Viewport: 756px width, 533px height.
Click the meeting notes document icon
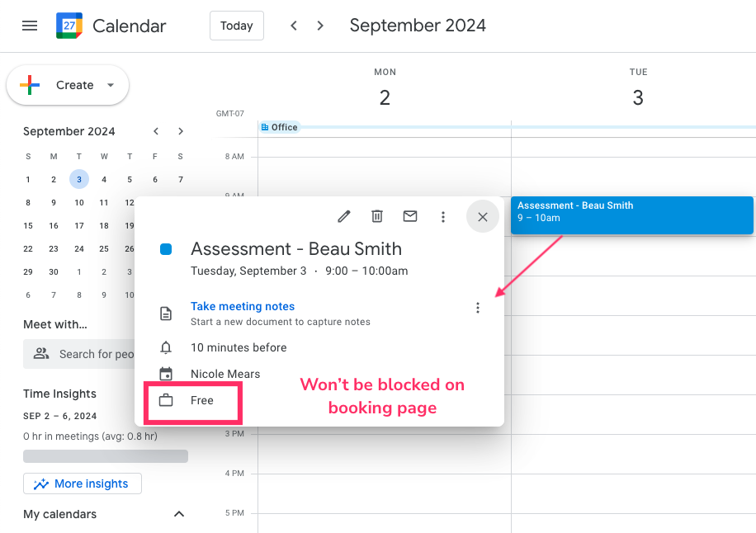(x=166, y=314)
